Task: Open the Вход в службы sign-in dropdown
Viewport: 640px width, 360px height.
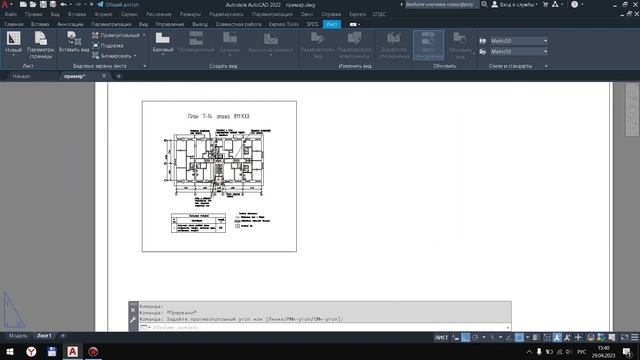Action: click(x=515, y=4)
